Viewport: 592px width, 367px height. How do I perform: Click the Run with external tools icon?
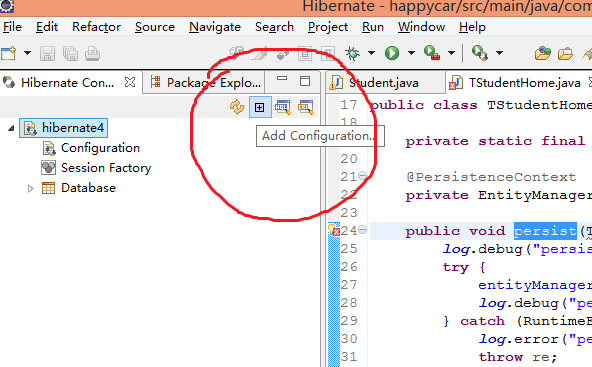[x=432, y=53]
